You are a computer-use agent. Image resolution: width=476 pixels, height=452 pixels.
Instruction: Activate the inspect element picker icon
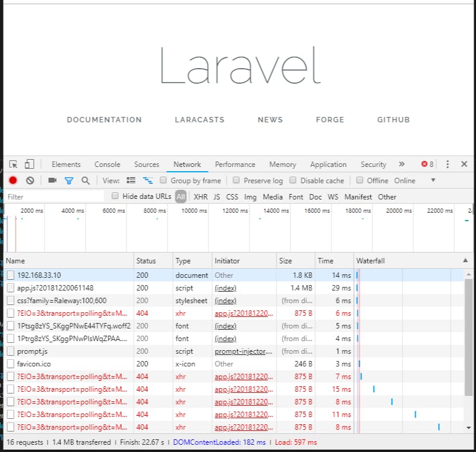(x=13, y=164)
